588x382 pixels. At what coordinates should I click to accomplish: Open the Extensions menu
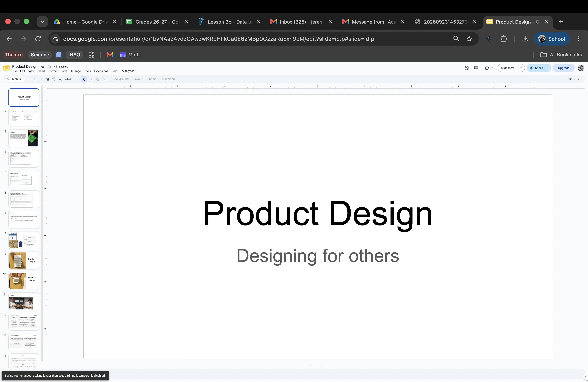point(101,71)
